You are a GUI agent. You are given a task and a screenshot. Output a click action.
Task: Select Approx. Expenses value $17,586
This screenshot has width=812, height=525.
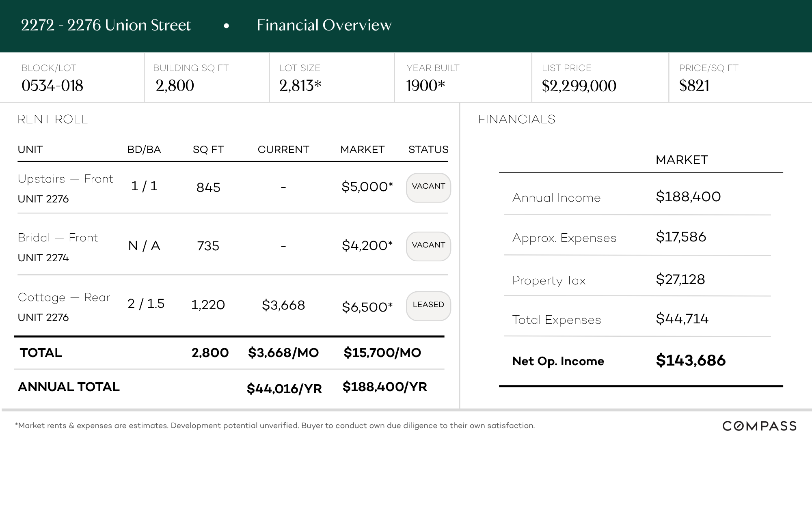point(681,237)
